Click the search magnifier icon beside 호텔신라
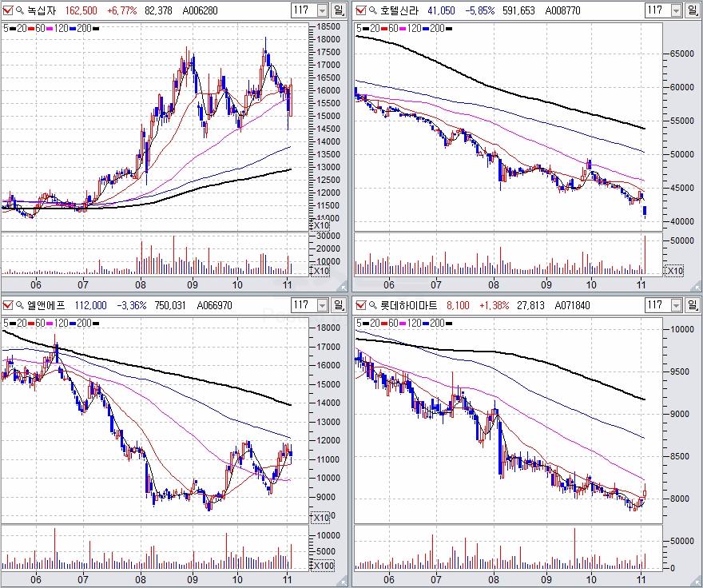703x588 pixels. pyautogui.click(x=371, y=10)
